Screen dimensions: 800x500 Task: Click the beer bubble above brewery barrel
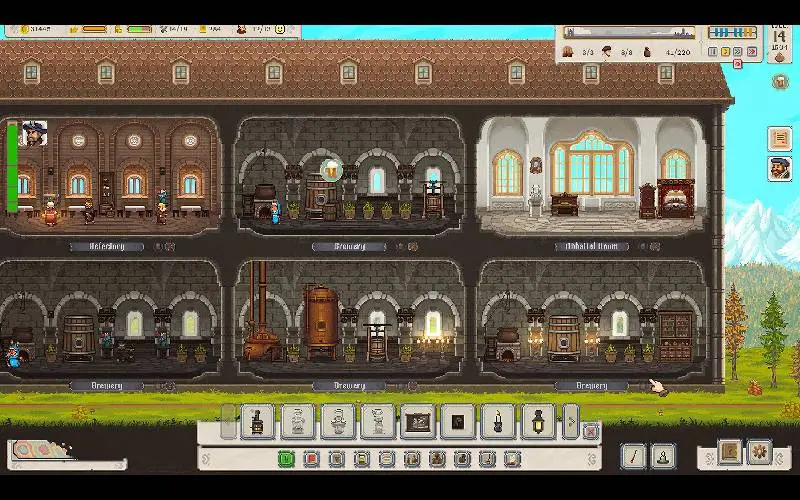pos(331,168)
